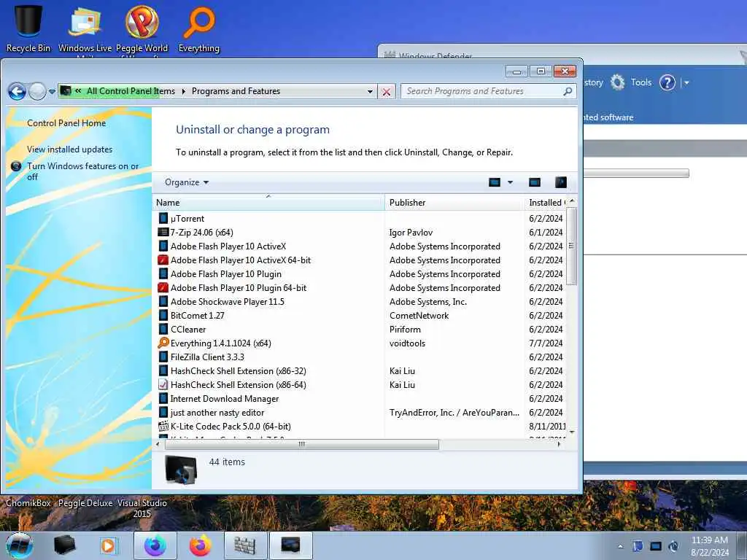Select 7-Zip 24.06 (x64)

click(201, 233)
